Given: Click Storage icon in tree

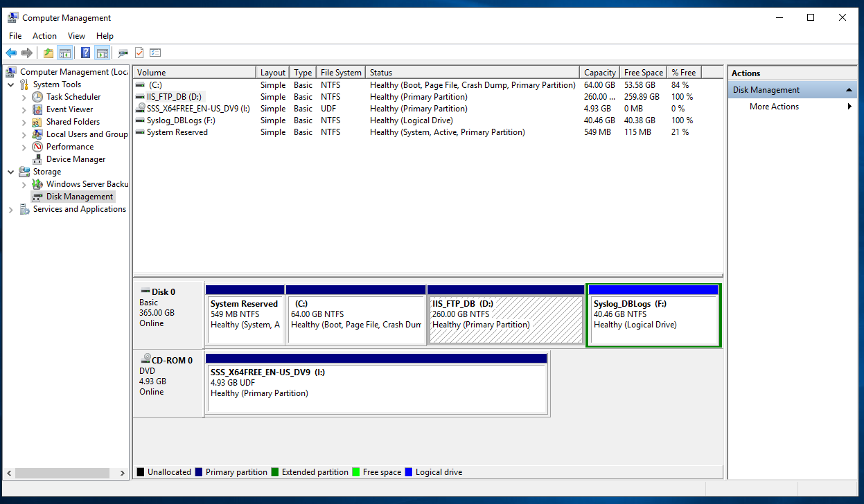Looking at the screenshot, I should [24, 172].
